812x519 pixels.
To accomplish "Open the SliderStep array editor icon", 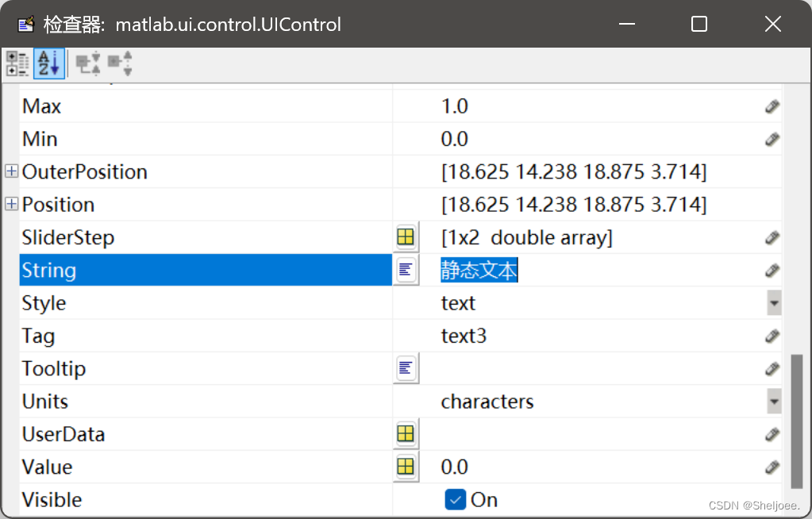I will (x=405, y=236).
